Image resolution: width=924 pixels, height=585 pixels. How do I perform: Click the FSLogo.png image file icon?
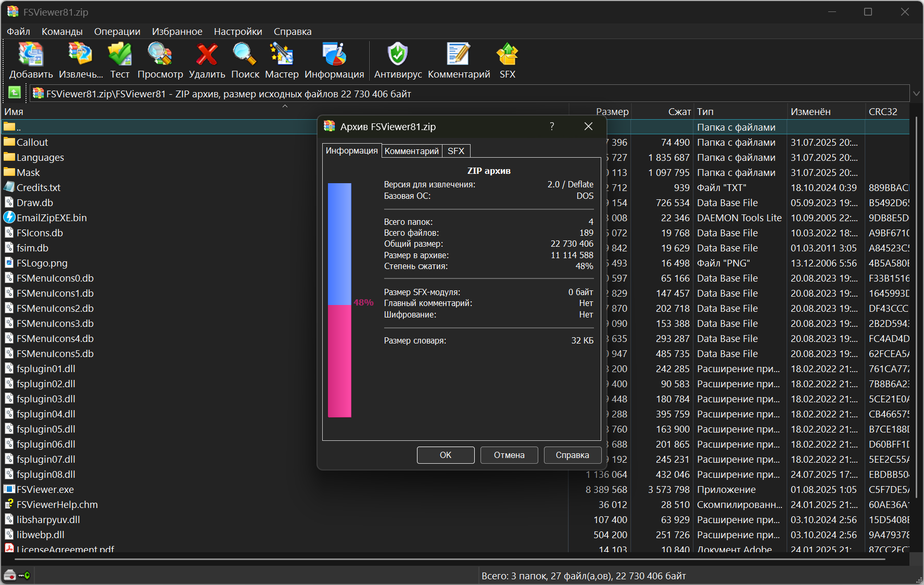(x=9, y=263)
